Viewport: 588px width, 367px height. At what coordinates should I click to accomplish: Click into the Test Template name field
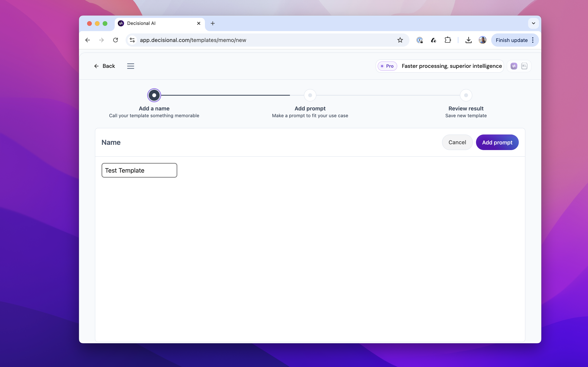click(139, 170)
